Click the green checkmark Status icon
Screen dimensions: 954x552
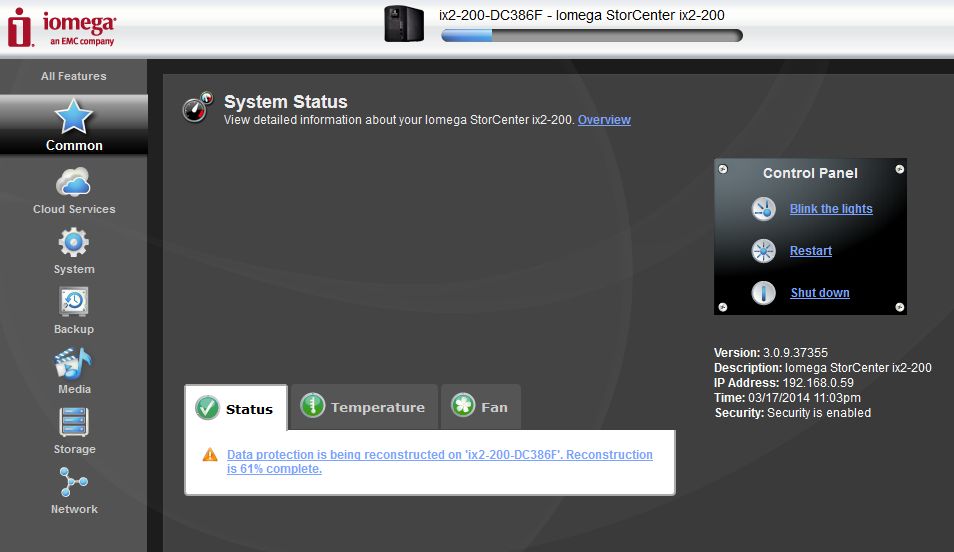[x=207, y=408]
